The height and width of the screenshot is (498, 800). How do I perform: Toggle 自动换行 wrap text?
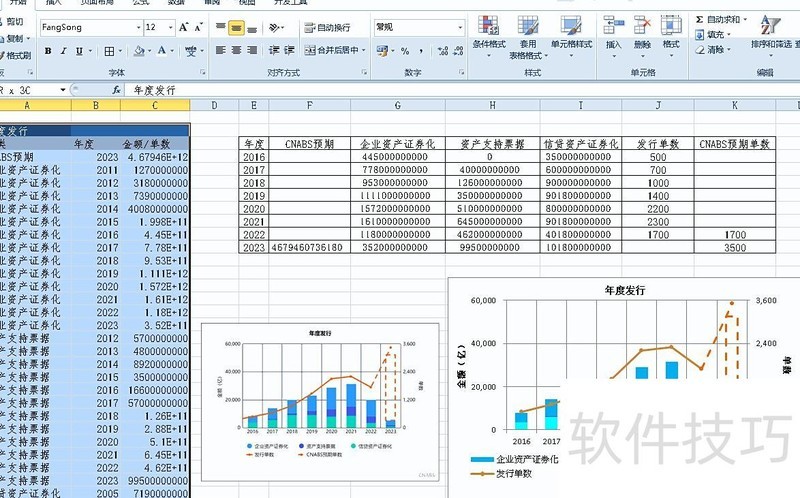point(327,28)
